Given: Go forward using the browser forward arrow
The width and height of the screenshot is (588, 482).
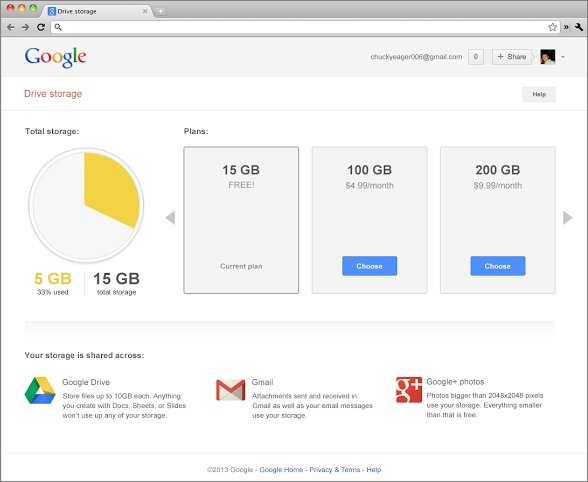Looking at the screenshot, I should pyautogui.click(x=26, y=27).
